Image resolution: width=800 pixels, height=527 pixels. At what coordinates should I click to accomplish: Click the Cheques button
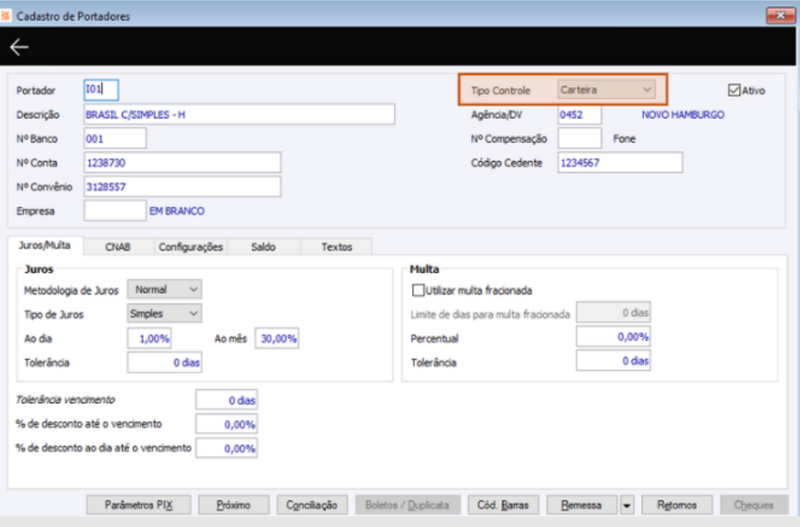coord(754,505)
